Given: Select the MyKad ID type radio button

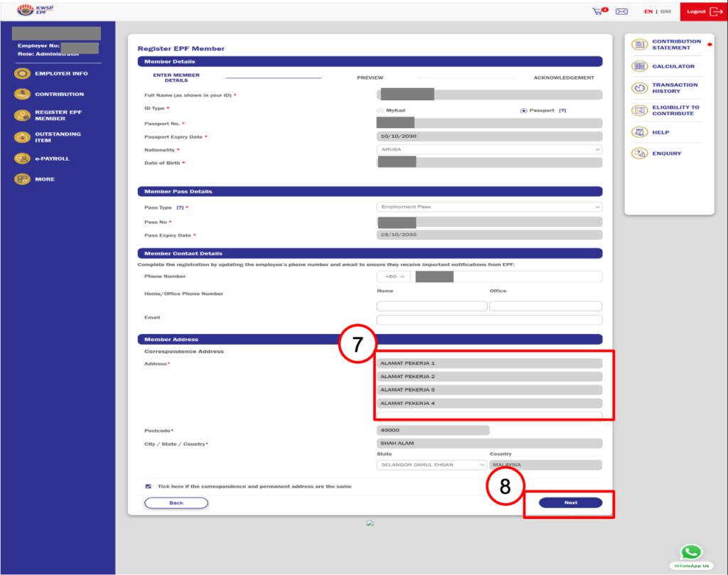Looking at the screenshot, I should click(x=380, y=110).
